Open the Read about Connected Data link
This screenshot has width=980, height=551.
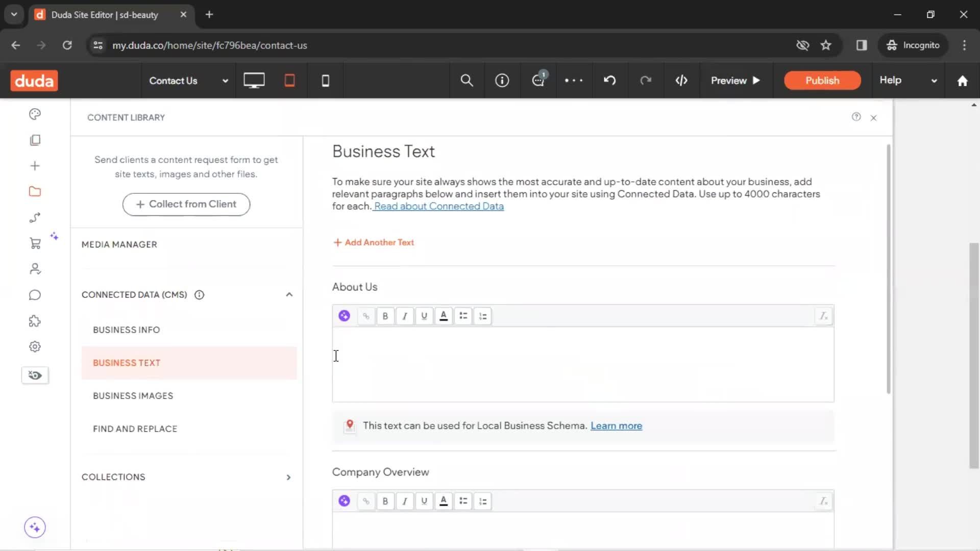pos(438,206)
